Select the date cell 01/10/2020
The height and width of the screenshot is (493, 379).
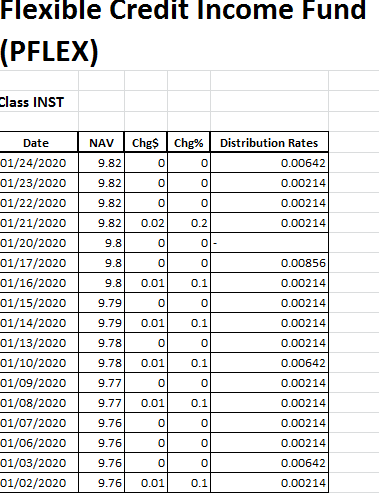tap(39, 363)
